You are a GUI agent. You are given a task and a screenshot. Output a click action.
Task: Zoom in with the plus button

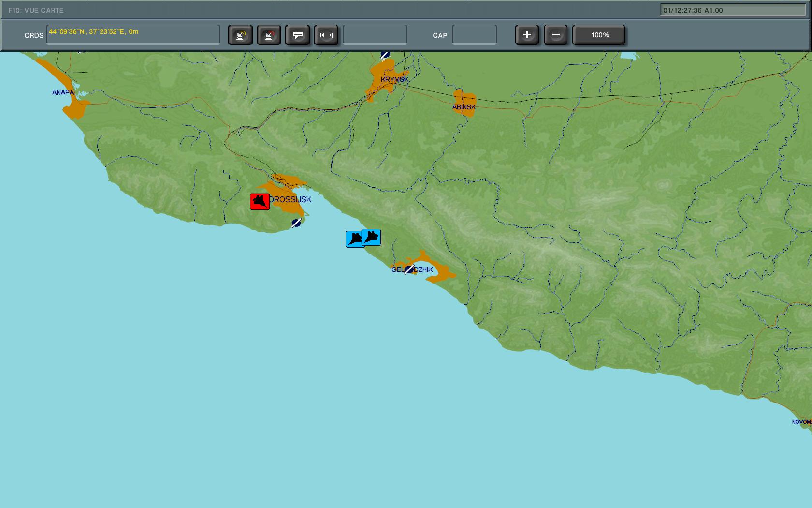pos(527,35)
